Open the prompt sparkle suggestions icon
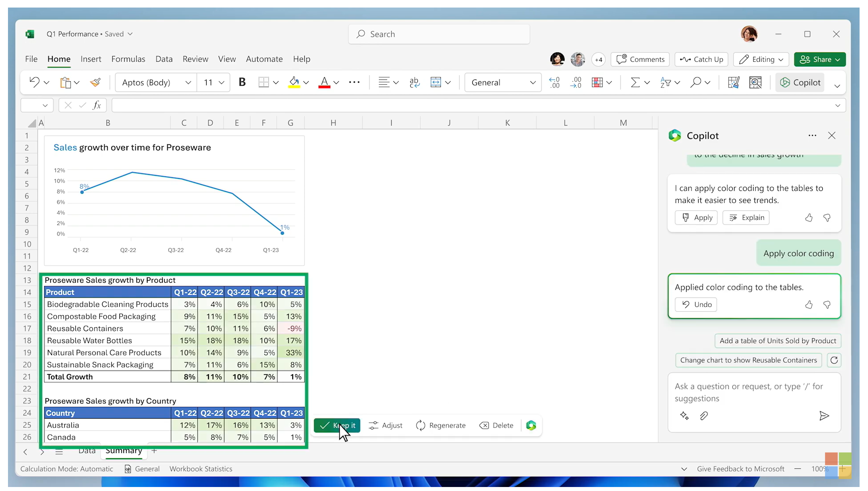Screen dimensions: 868x491 [684, 416]
